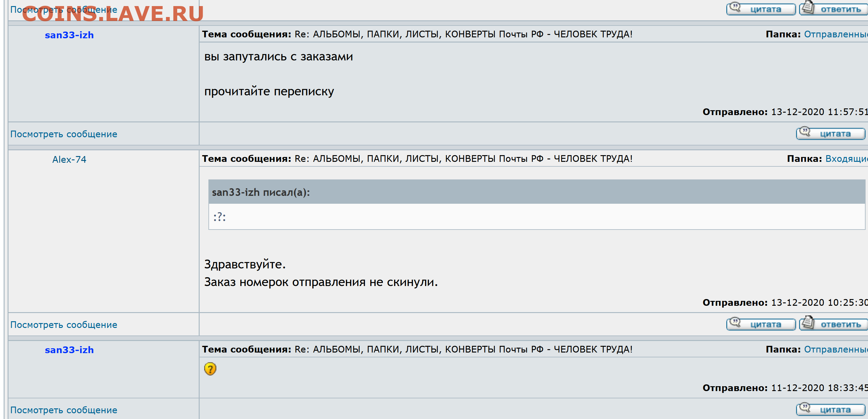Quote san33-izh's 13-12-2020 11:57 message
The height and width of the screenshot is (419, 868).
pos(831,133)
